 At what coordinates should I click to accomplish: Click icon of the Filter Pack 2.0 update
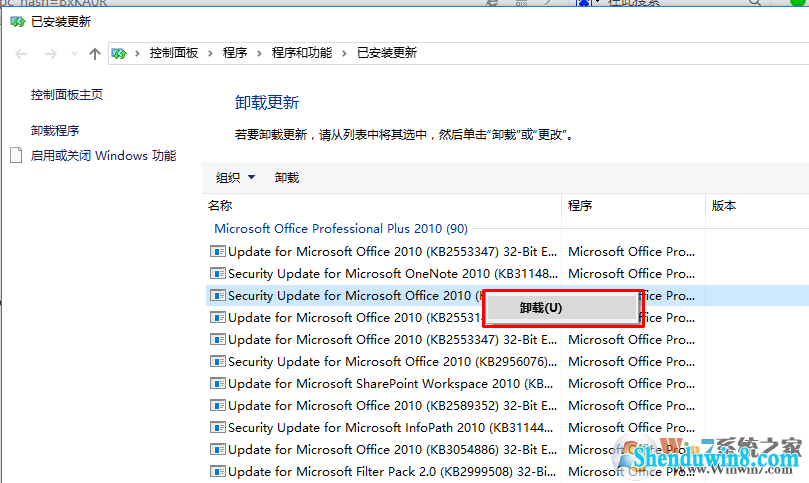pyautogui.click(x=218, y=472)
